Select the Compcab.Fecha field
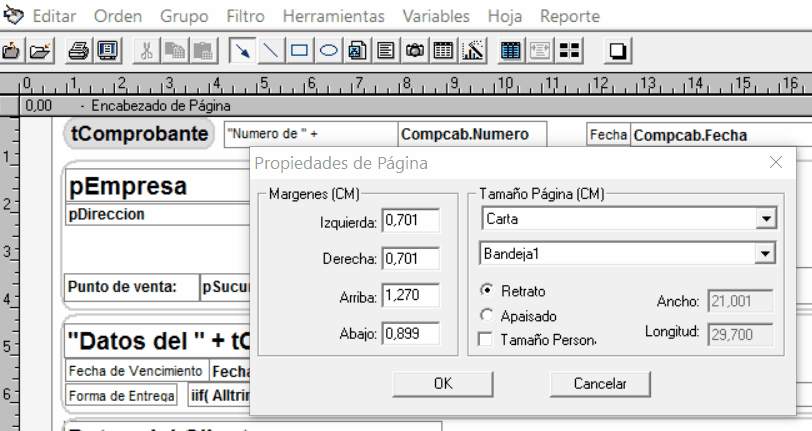Image resolution: width=812 pixels, height=431 pixels. (721, 136)
